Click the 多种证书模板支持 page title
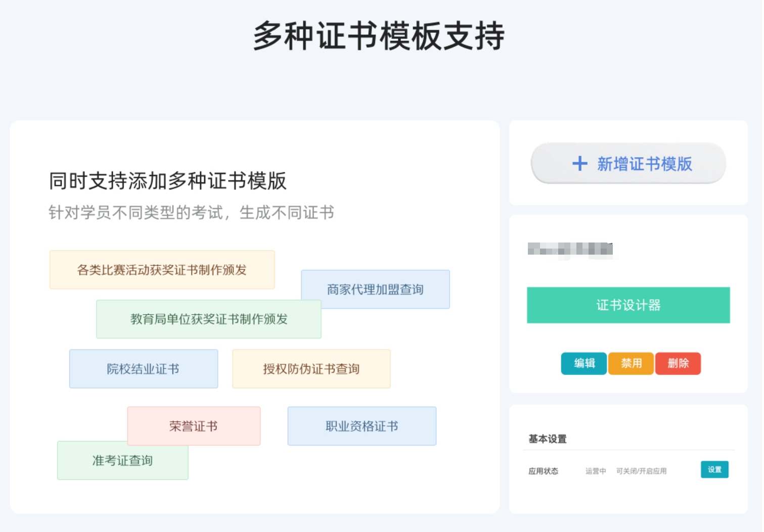The image size is (764, 532). click(379, 36)
